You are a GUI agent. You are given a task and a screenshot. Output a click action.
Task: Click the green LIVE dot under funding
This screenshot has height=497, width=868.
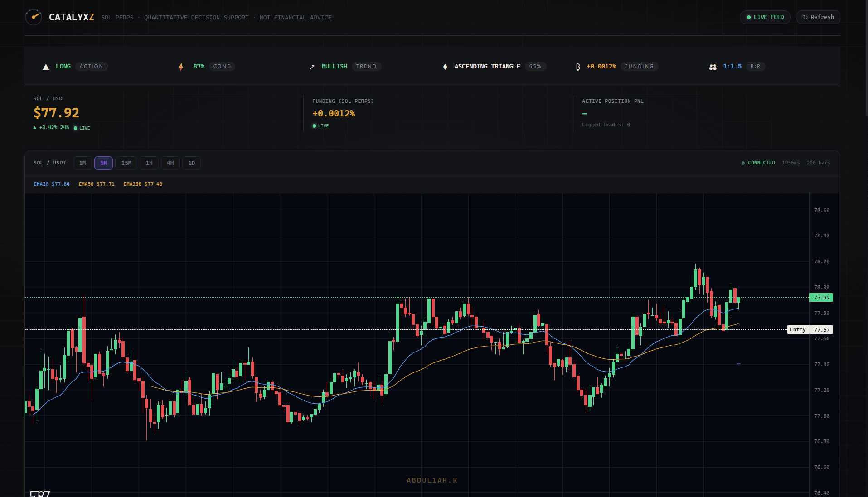[x=314, y=126]
